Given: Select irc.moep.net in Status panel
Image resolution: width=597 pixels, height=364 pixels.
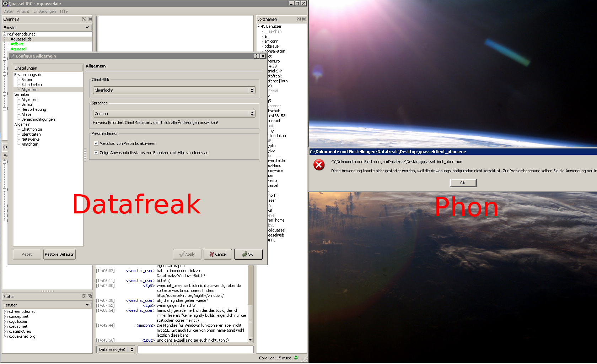Looking at the screenshot, I should pyautogui.click(x=18, y=316).
